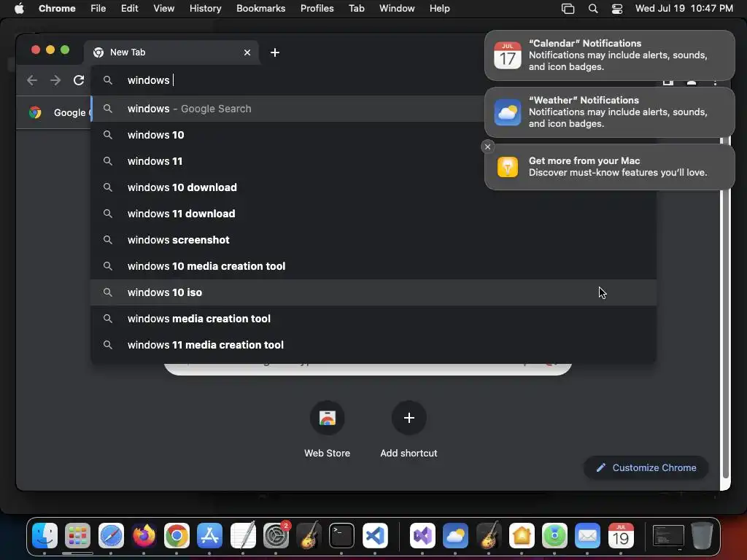Image resolution: width=747 pixels, height=560 pixels.
Task: Open the Trash from the Dock
Action: [x=702, y=536]
